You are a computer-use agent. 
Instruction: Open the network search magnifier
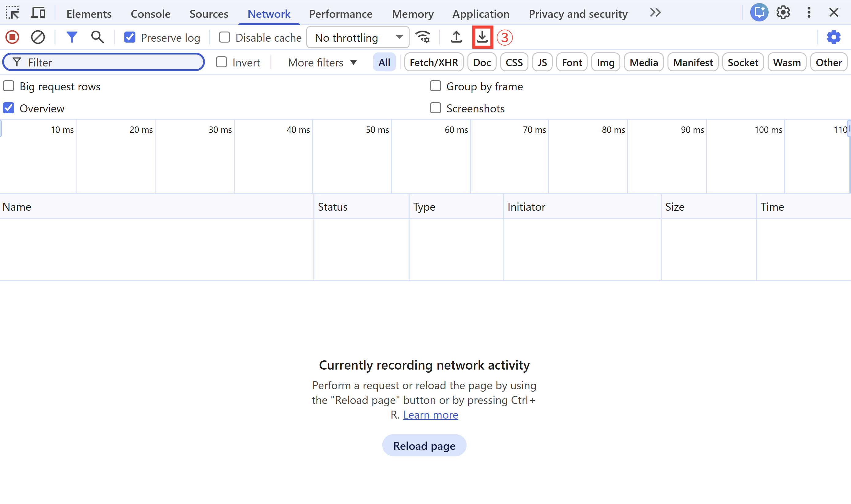point(97,37)
